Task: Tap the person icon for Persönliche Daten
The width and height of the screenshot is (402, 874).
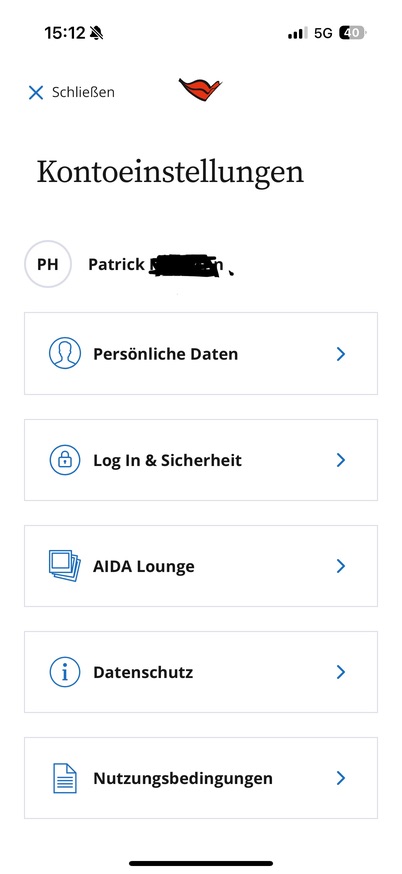Action: [x=65, y=353]
